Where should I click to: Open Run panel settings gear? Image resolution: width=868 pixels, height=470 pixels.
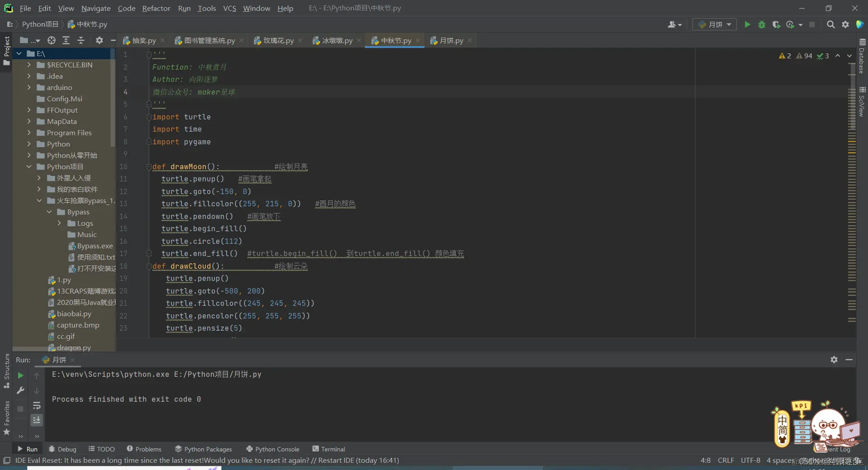(x=834, y=360)
